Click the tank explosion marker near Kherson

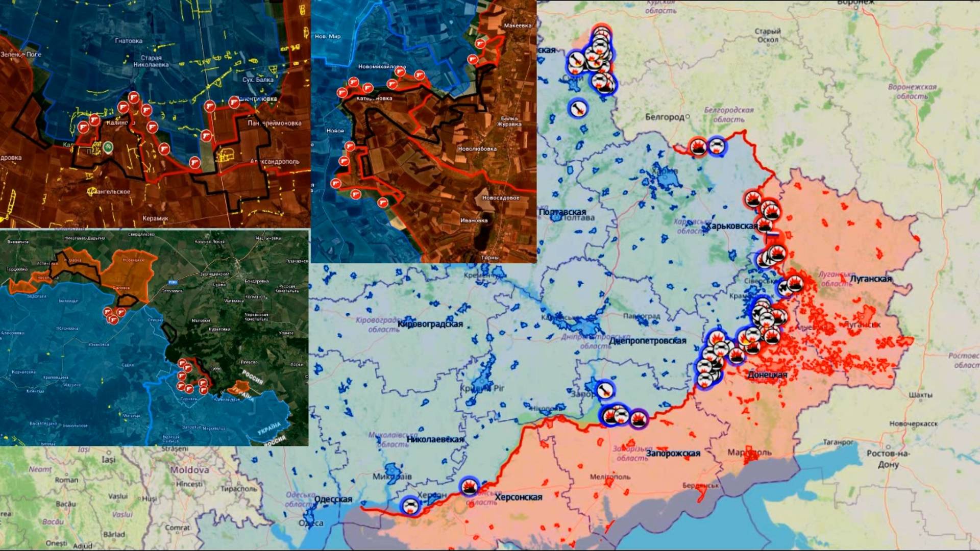coord(469,486)
